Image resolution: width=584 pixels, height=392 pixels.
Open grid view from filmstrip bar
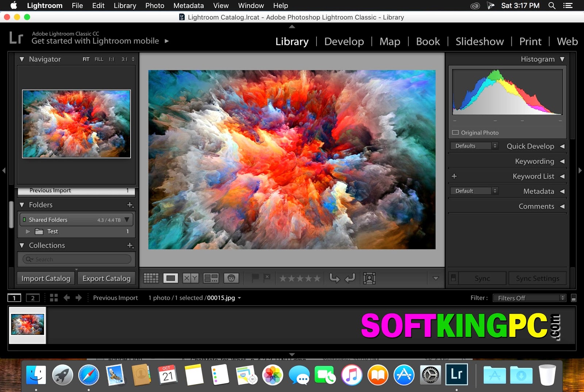(x=54, y=298)
